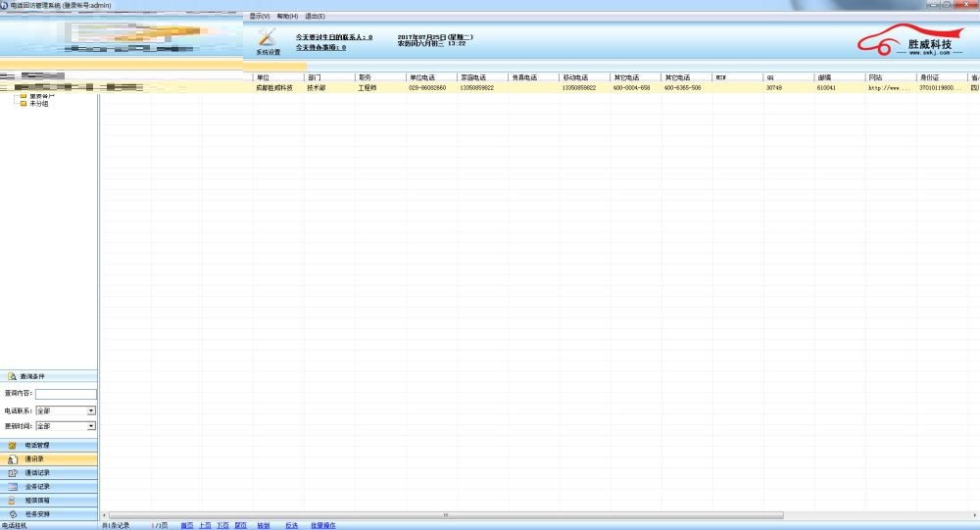Click the 电话管理 sidebar icon
This screenshot has height=530, width=980.
tap(13, 445)
